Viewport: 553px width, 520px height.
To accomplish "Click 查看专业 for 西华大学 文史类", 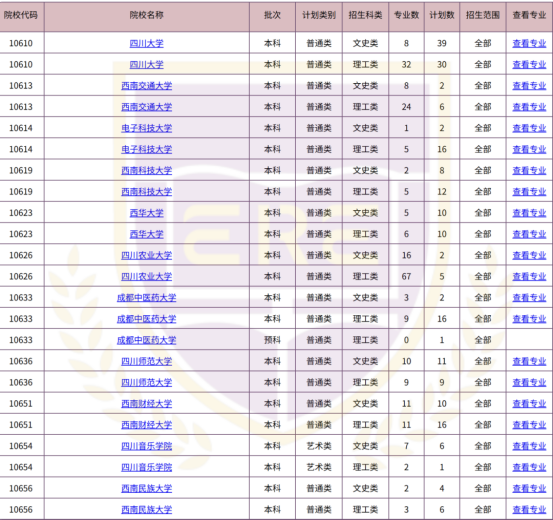I will [529, 213].
